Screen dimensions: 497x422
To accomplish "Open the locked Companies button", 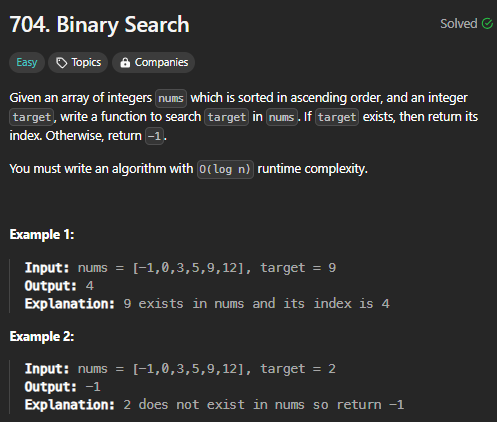I will [x=153, y=62].
